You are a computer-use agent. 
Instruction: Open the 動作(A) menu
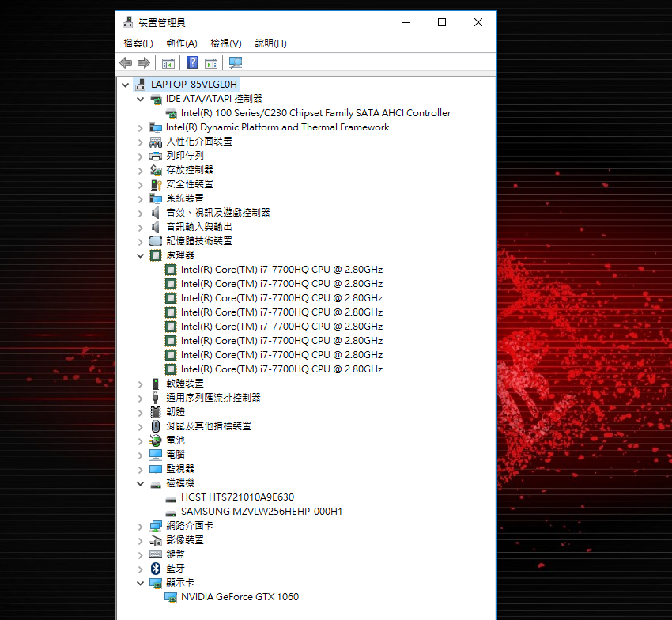[181, 43]
